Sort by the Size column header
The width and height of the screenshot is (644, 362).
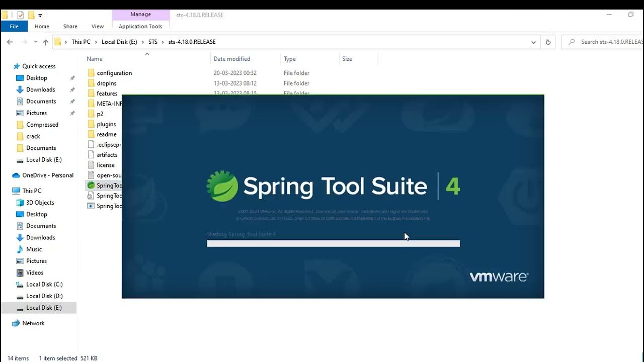(x=347, y=59)
